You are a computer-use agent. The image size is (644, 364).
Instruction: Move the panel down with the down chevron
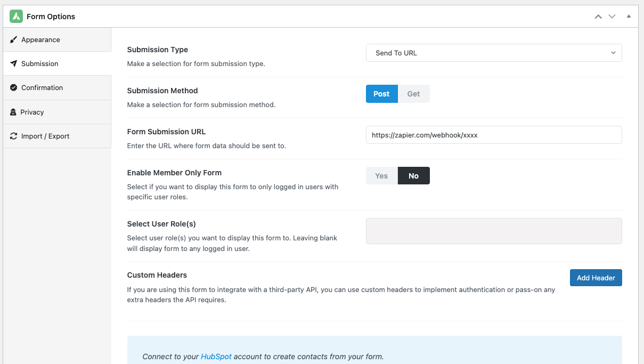coord(612,17)
